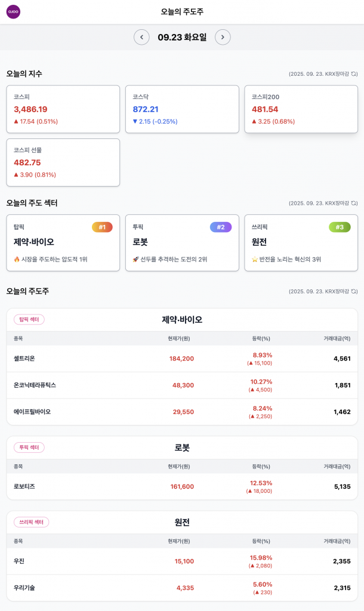
Task: Click the #1 rank badge
Action: [102, 227]
